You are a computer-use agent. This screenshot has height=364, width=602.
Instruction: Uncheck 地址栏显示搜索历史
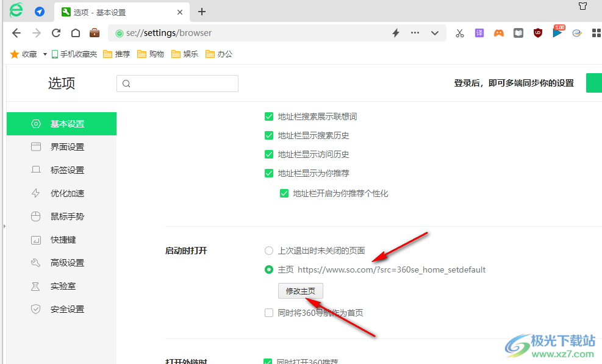(x=269, y=135)
